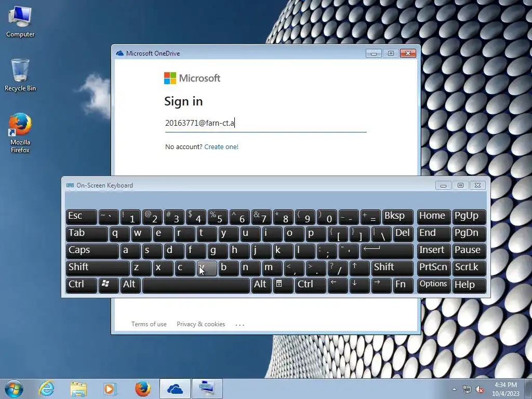Tap the up arrow key
Viewport: 532px width, 399px height.
coord(360,268)
